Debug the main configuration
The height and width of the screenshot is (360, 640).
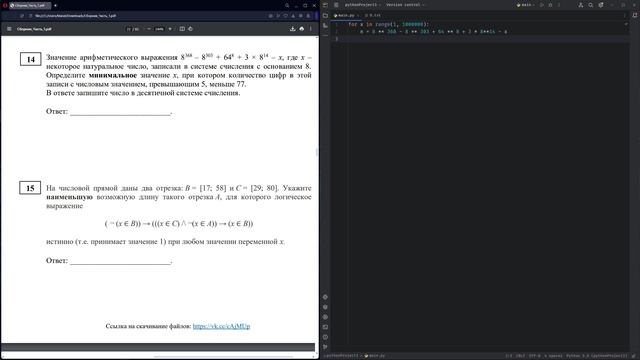pyautogui.click(x=550, y=5)
